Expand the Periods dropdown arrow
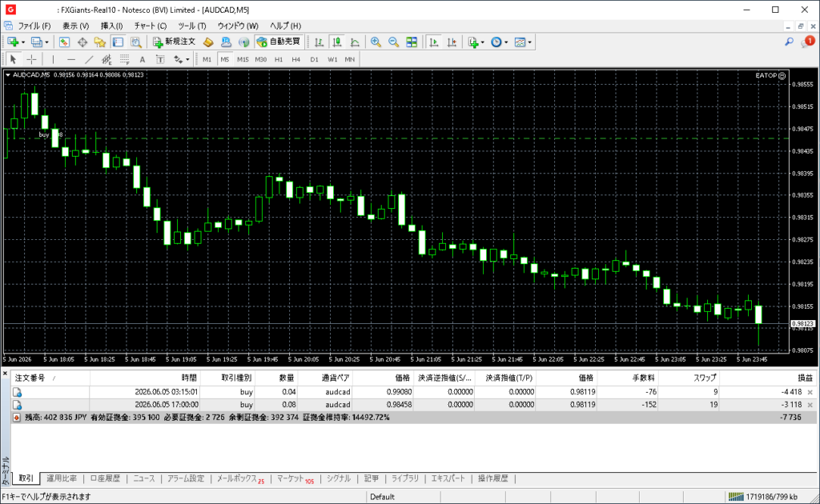This screenshot has height=504, width=820. point(506,42)
